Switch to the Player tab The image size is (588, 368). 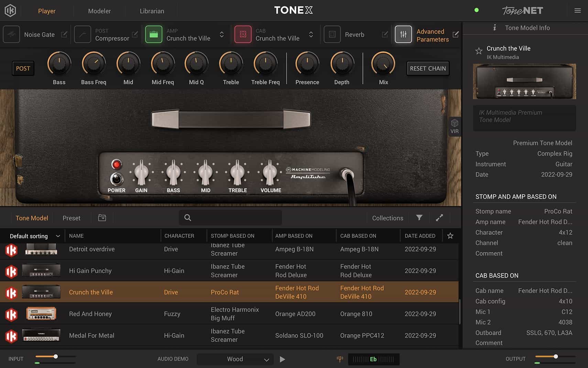(x=47, y=11)
